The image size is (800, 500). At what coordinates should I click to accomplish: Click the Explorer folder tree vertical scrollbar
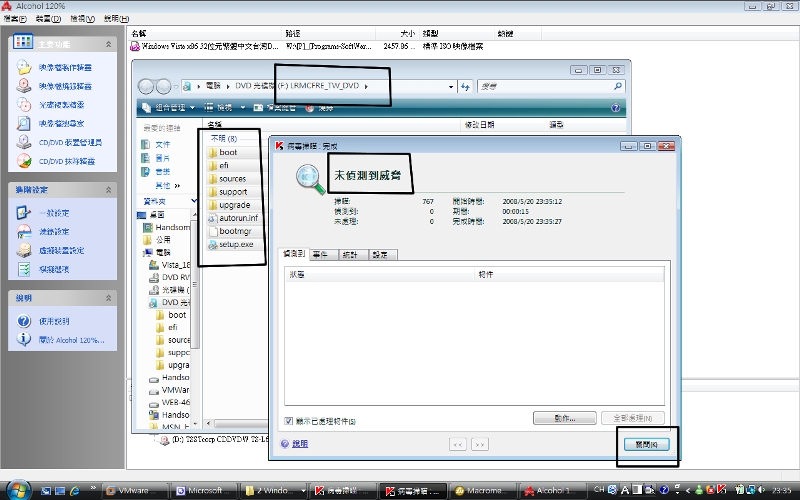[194, 283]
